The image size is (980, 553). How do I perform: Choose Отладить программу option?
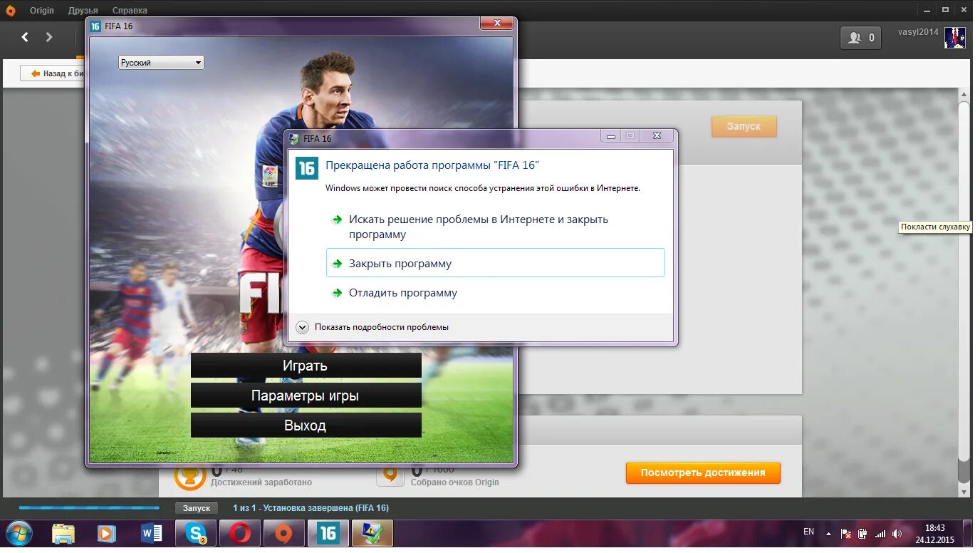coord(495,293)
